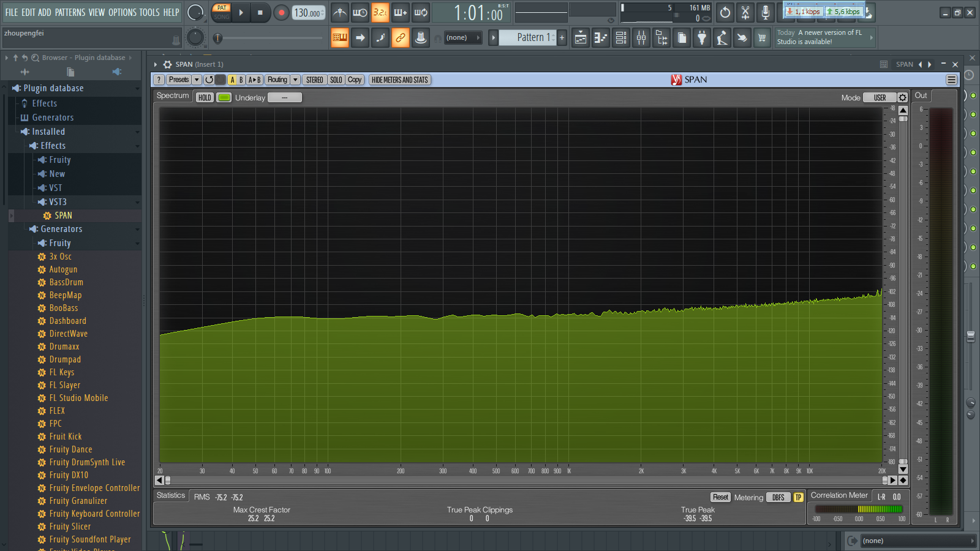Select state A in SPAN
Screen dimensions: 980x551
(232, 80)
